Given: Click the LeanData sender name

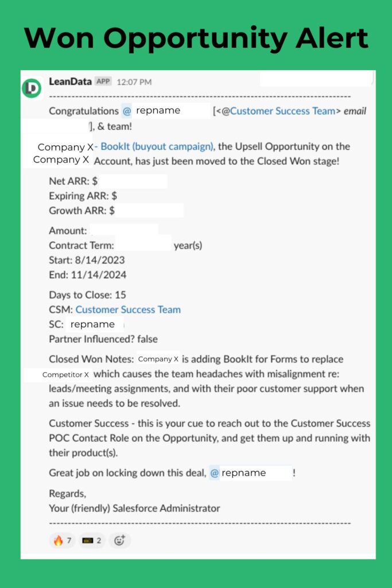Looking at the screenshot, I should click(70, 81).
